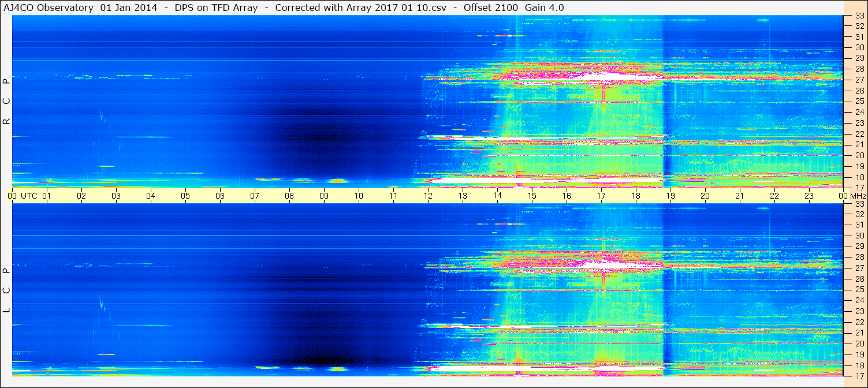Select the 02 hour marker on time axis

click(81, 196)
